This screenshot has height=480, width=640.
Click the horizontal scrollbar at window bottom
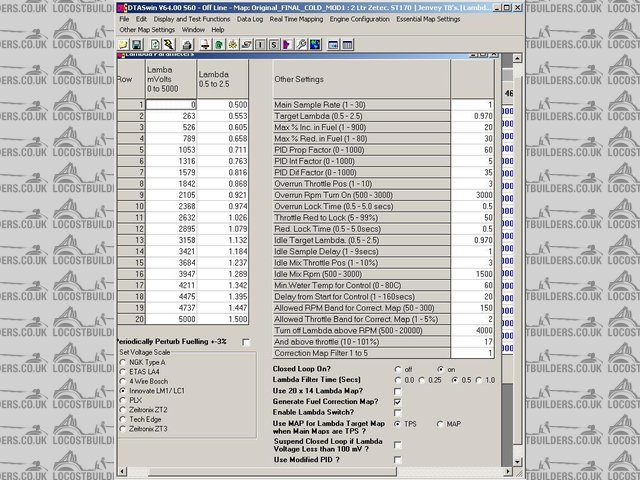(300, 474)
